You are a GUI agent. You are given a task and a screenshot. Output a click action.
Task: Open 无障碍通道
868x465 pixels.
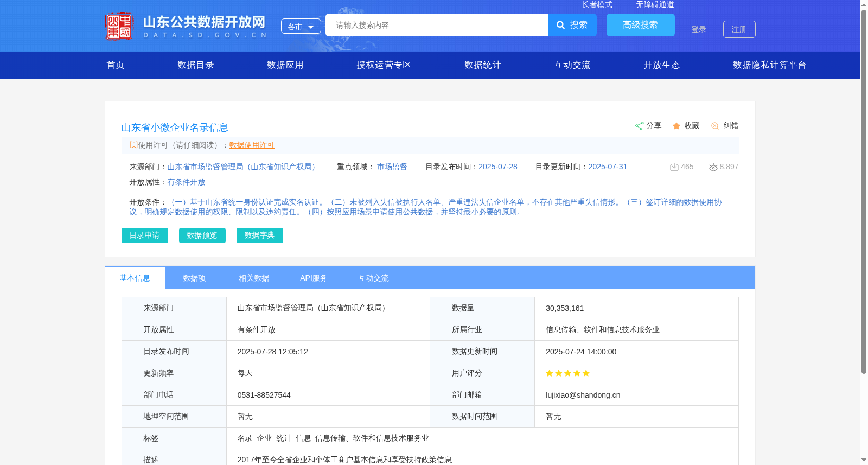pyautogui.click(x=655, y=4)
